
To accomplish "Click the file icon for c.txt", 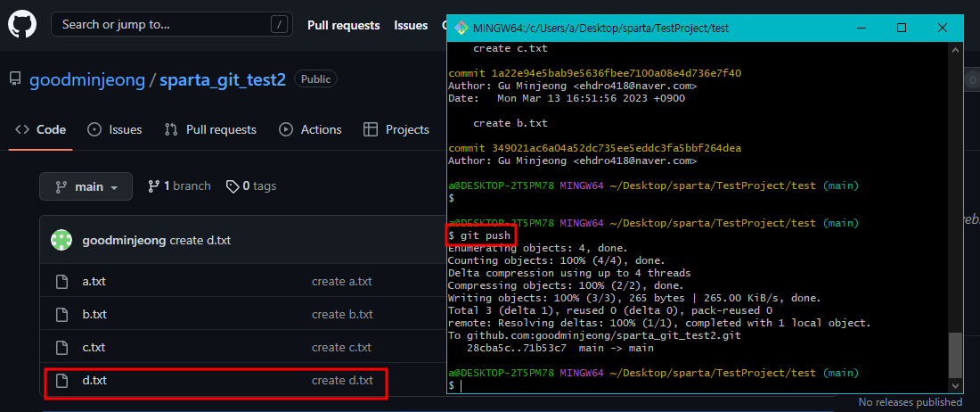I will tap(61, 347).
